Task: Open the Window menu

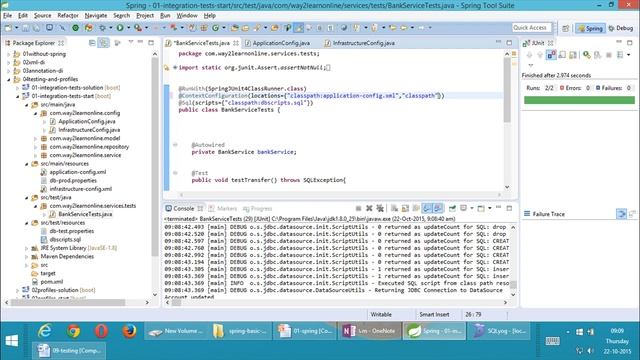Action: click(x=187, y=16)
